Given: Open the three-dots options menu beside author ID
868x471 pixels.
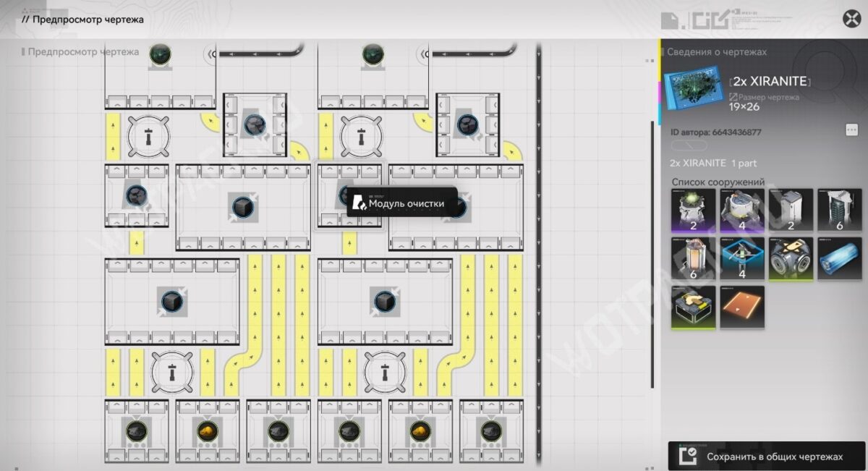Looking at the screenshot, I should click(x=851, y=130).
